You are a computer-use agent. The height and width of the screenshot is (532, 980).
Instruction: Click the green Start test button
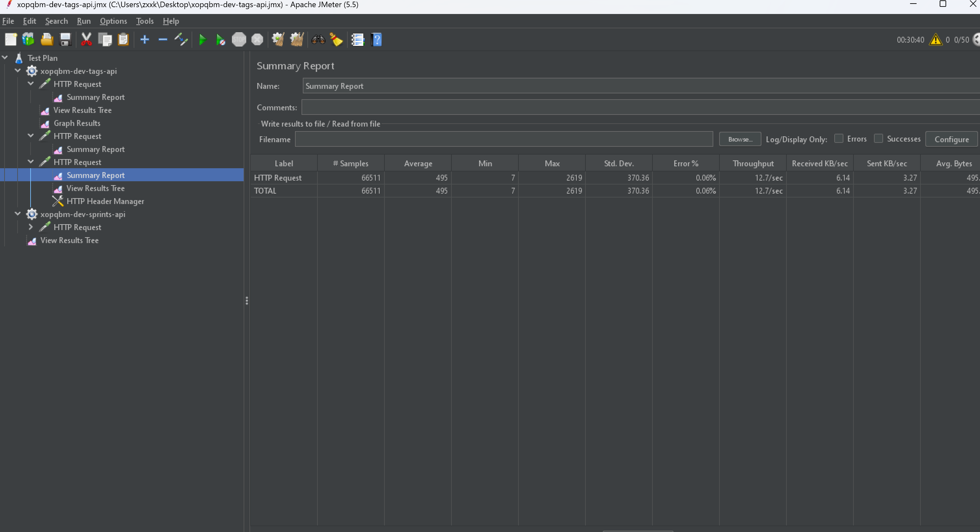click(x=202, y=40)
